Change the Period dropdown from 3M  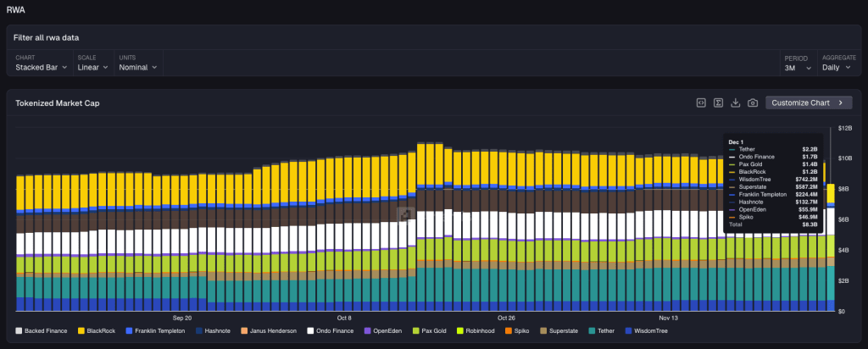click(x=797, y=67)
